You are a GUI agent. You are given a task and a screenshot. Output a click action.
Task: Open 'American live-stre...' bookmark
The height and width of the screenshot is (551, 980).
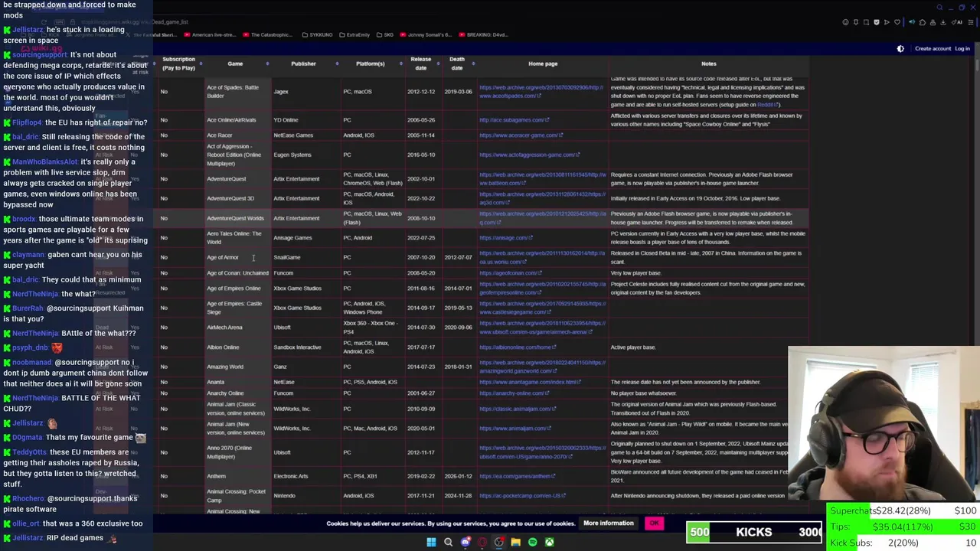tap(210, 34)
